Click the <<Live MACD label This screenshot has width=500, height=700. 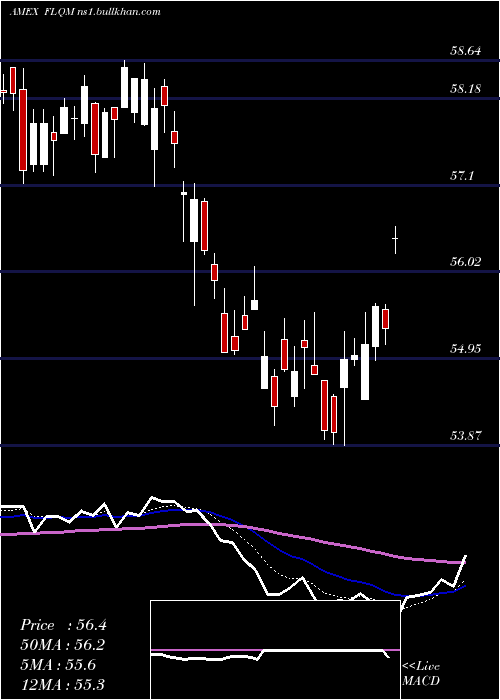point(421,674)
